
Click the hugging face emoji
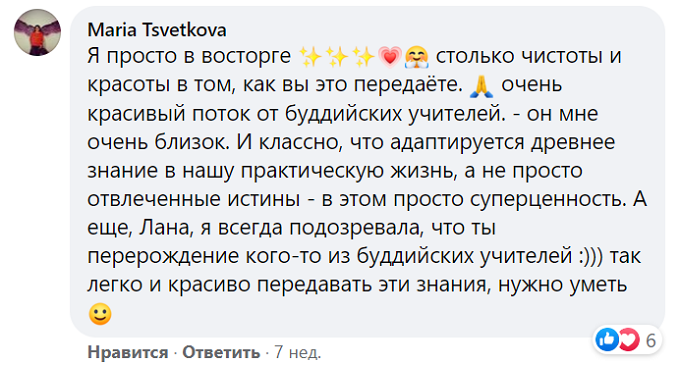417,57
